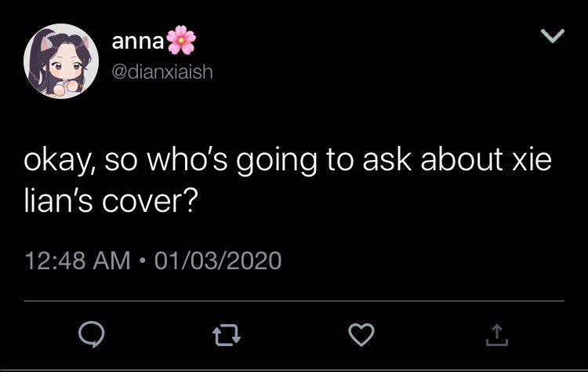The height and width of the screenshot is (372, 588).
Task: Open tweet options with the down chevron
Action: coord(553,35)
